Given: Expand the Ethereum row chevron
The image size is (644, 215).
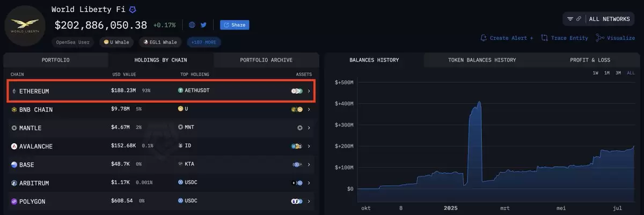Looking at the screenshot, I should coord(309,91).
